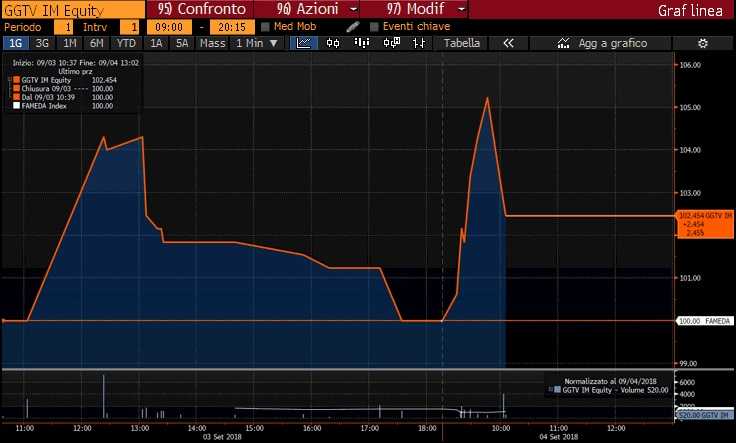Open the Tabella table view
The image size is (736, 443).
pyautogui.click(x=462, y=43)
